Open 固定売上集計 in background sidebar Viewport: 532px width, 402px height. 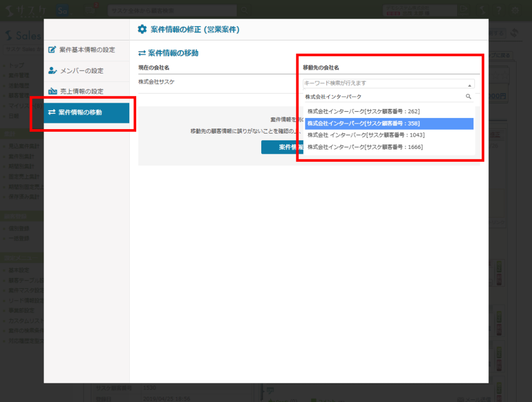[x=24, y=177]
